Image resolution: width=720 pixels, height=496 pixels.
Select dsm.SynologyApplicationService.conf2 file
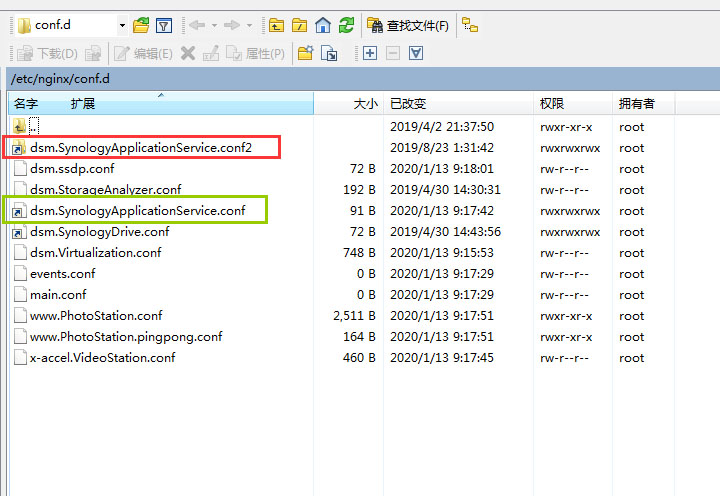coord(141,148)
